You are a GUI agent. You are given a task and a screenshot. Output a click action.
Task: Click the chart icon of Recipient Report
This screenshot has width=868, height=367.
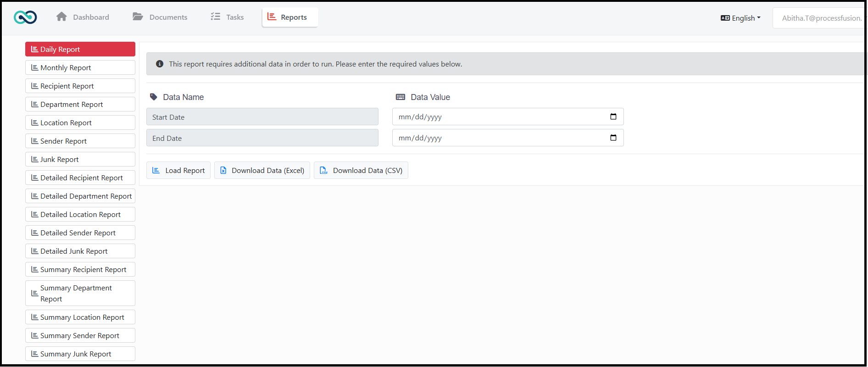(x=34, y=86)
